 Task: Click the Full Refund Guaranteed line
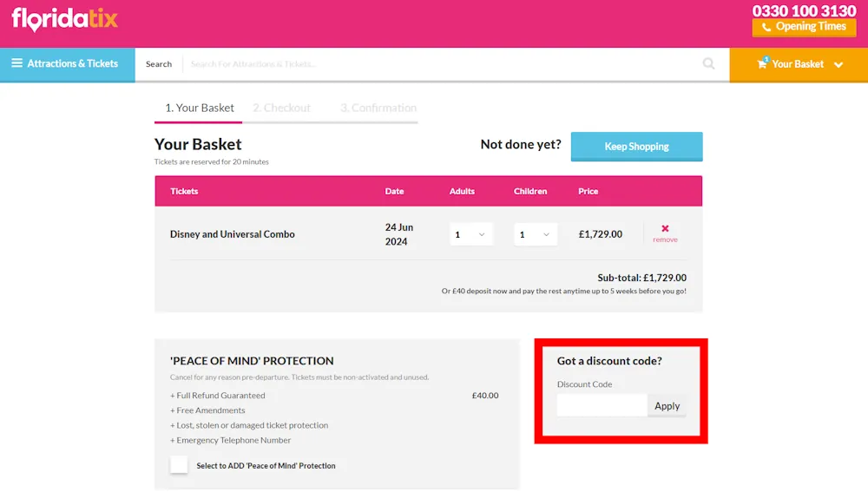pos(218,395)
